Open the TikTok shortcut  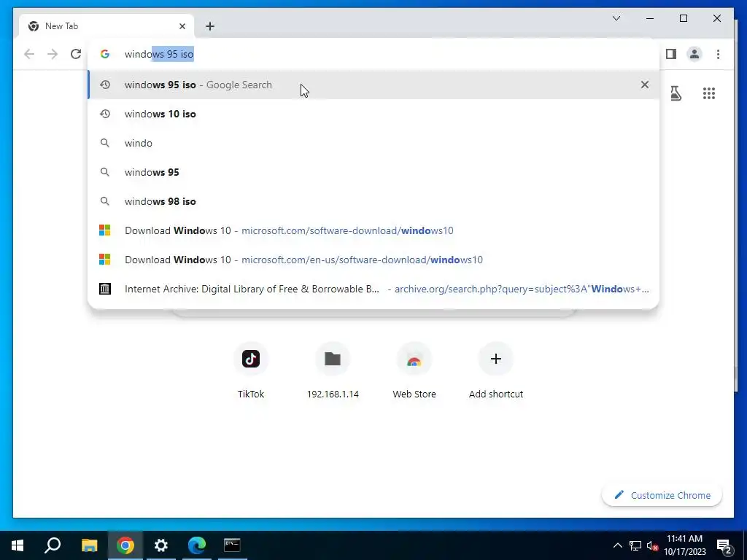tap(251, 370)
